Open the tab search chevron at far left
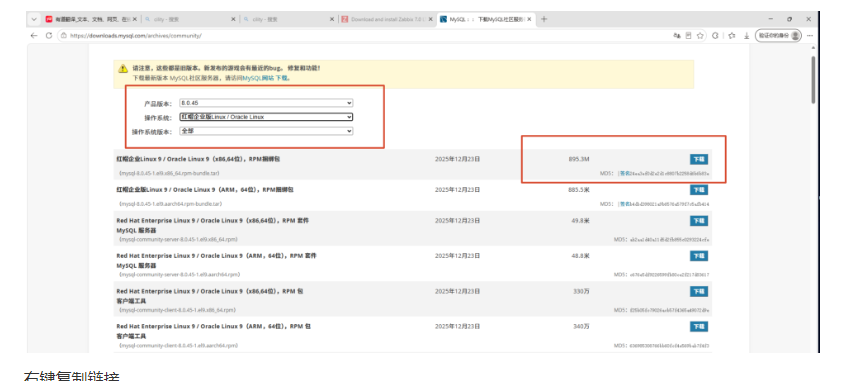854x381 pixels. (34, 19)
